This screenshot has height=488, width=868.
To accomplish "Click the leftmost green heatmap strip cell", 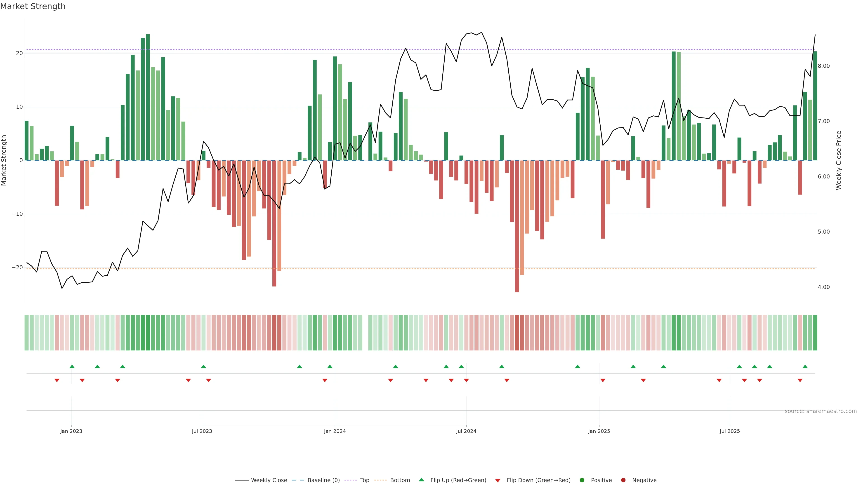I will click(x=27, y=332).
